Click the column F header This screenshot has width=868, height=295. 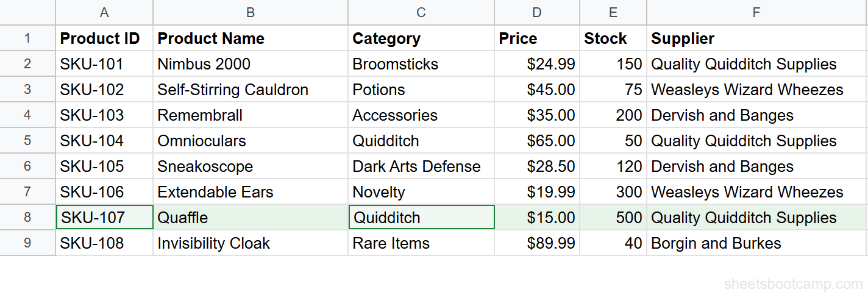point(756,12)
